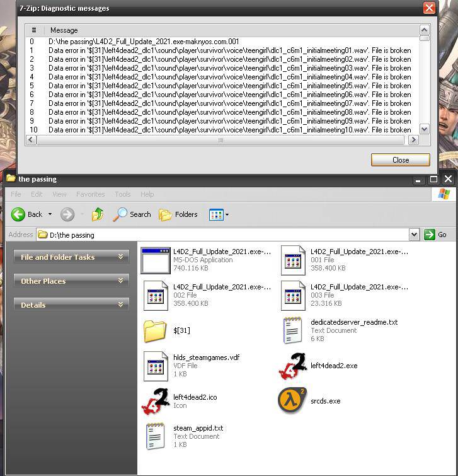This screenshot has width=458, height=476.
Task: Open the Tools menu
Action: tap(123, 194)
